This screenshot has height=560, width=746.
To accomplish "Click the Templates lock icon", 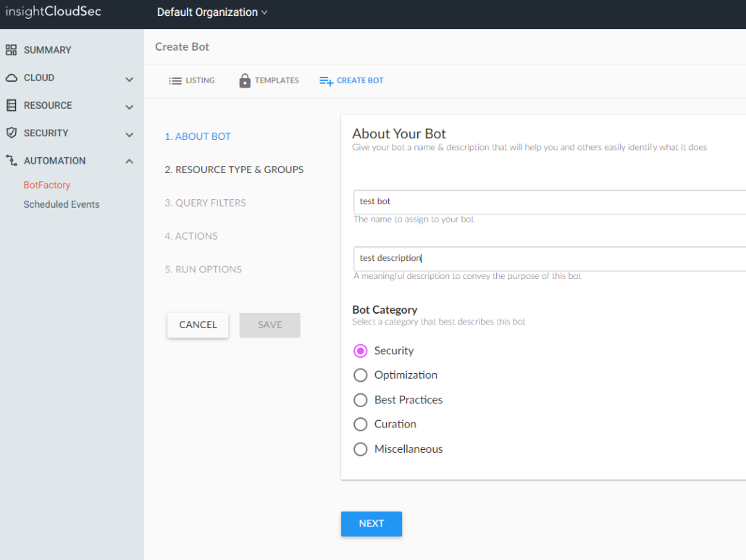I will click(x=244, y=80).
